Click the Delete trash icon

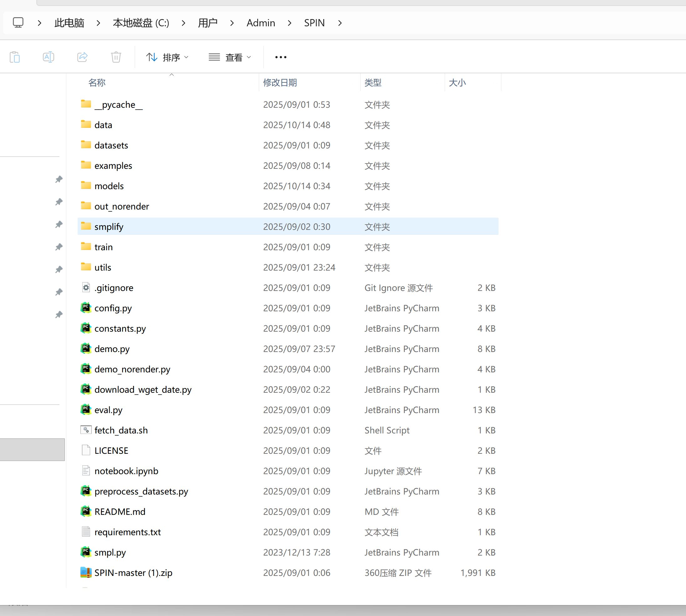116,57
